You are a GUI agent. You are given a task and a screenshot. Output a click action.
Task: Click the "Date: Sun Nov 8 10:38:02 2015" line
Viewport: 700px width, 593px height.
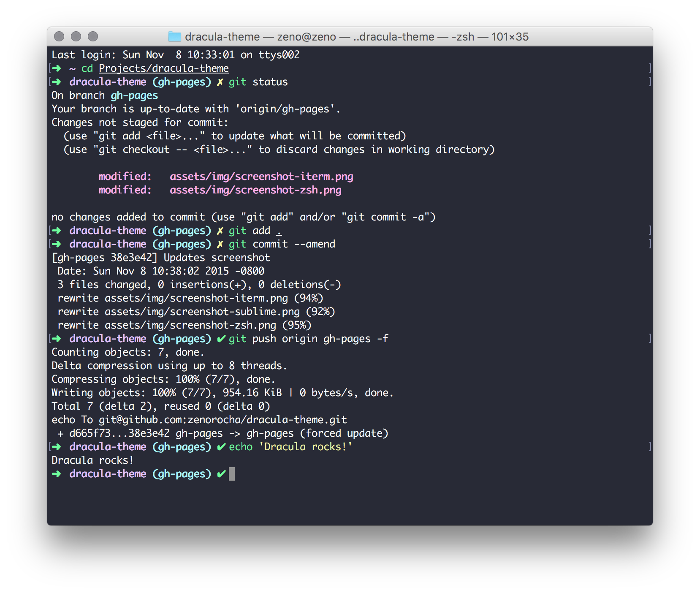(161, 271)
